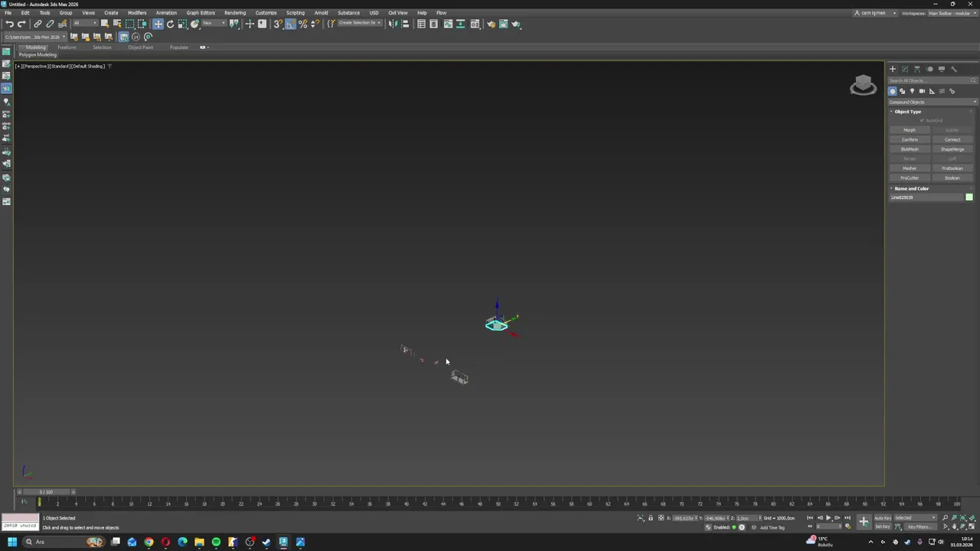Toggle the 3D Snaps icon
Image resolution: width=980 pixels, height=551 pixels.
tap(278, 24)
